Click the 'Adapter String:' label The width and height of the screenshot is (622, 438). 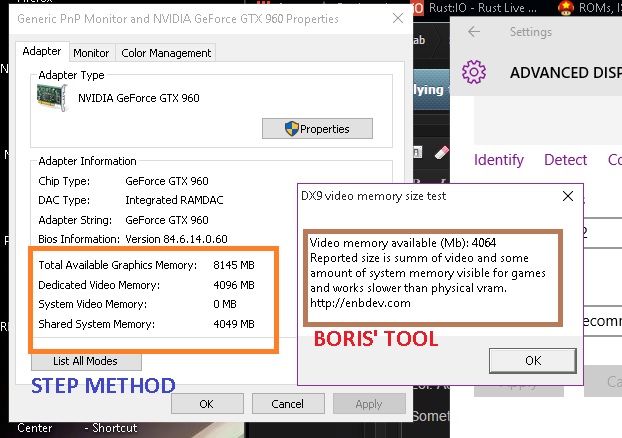tap(75, 220)
